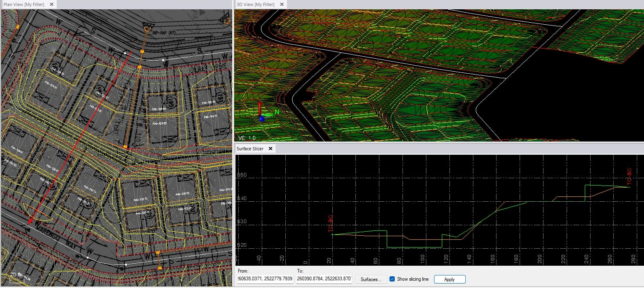Click the From: label in Surface Slicer
The height and width of the screenshot is (288, 644).
pyautogui.click(x=243, y=271)
